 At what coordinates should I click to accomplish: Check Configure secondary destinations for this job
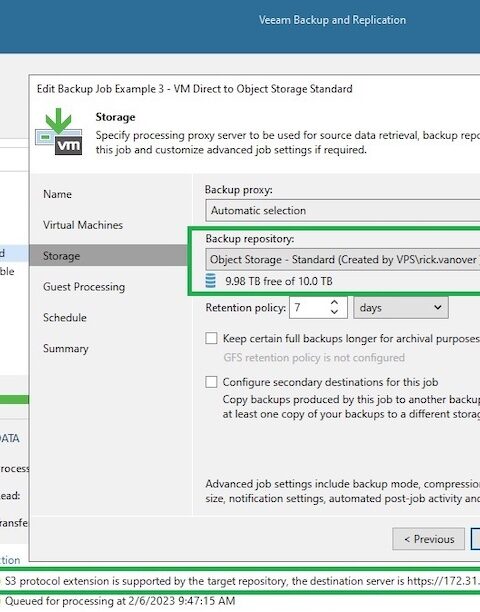click(x=211, y=382)
